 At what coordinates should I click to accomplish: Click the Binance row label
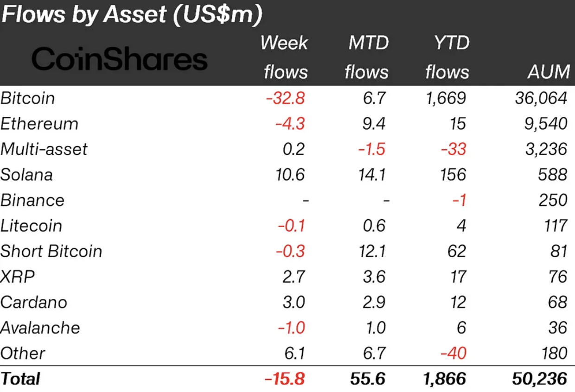pos(32,200)
